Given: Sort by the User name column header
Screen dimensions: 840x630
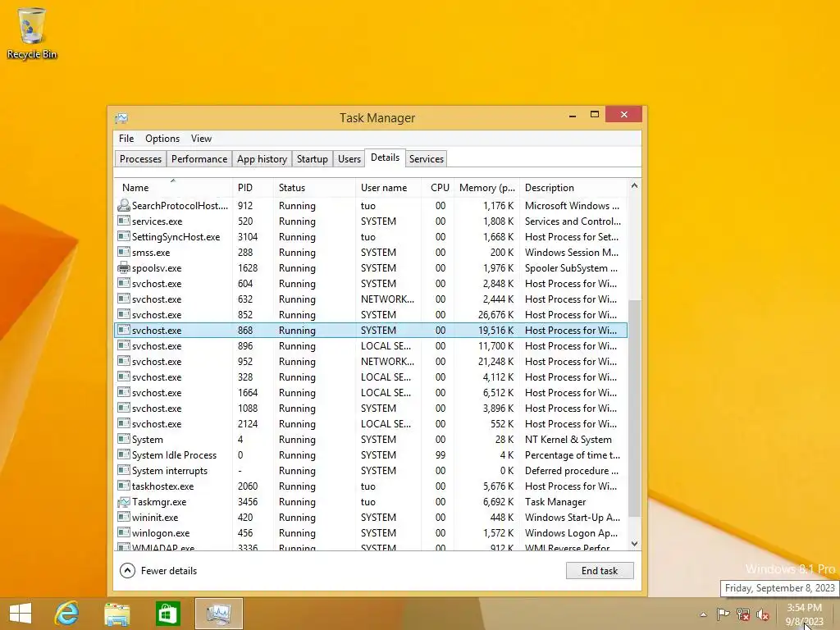Looking at the screenshot, I should tap(388, 188).
